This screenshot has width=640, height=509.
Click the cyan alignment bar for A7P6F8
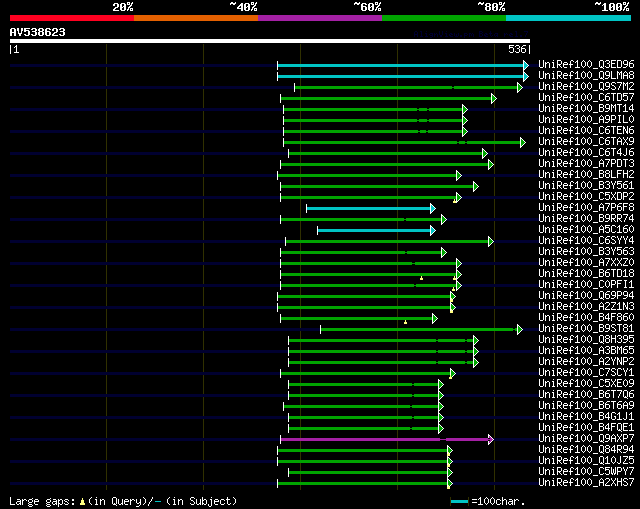point(370,209)
